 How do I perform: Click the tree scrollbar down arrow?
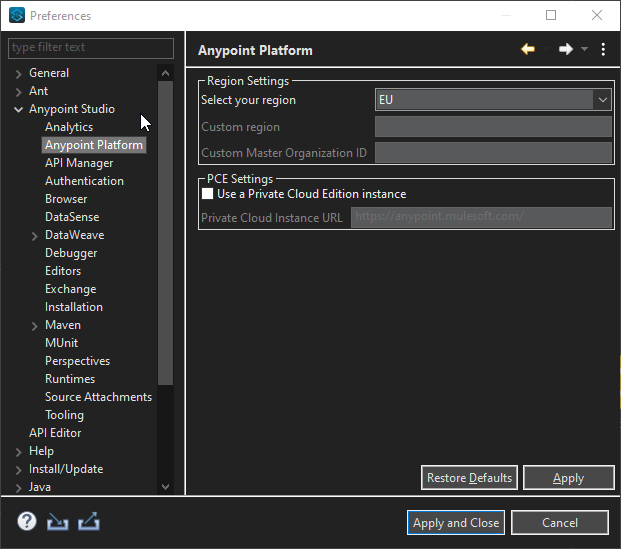coord(165,486)
